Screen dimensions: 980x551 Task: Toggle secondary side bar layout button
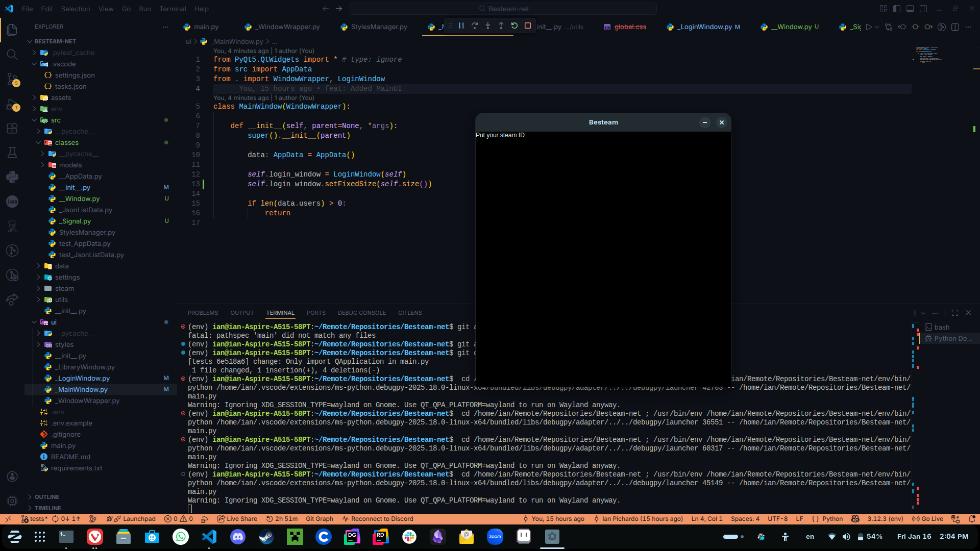coord(923,9)
